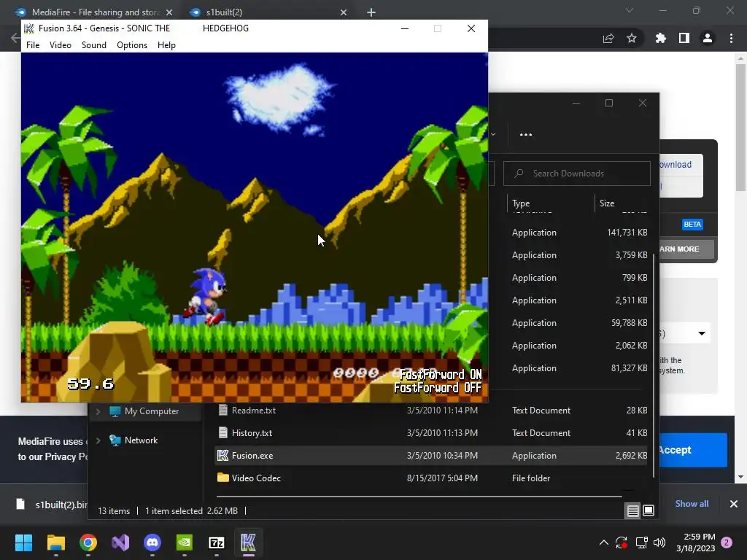Viewport: 747px width, 560px height.
Task: Select the Video Codec folder
Action: click(431, 478)
